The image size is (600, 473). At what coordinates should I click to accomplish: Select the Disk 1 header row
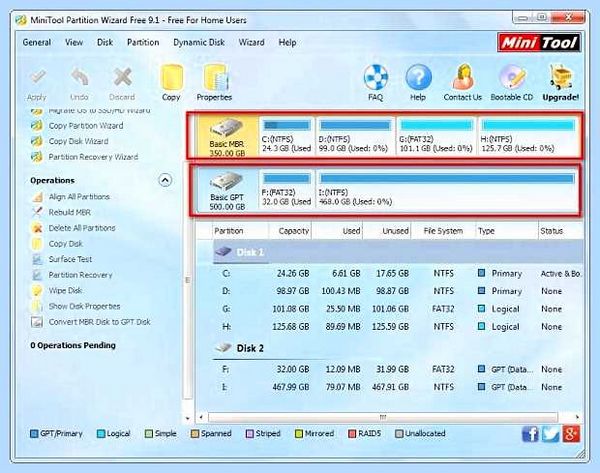(398, 252)
